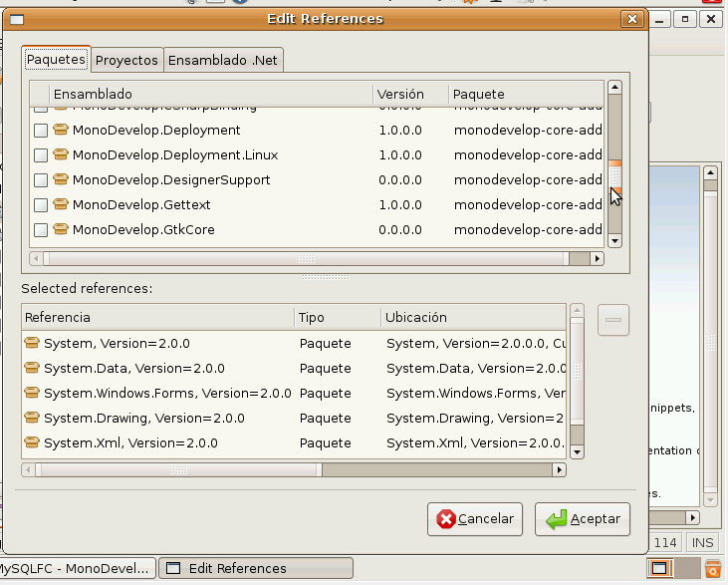The width and height of the screenshot is (728, 585).
Task: Click the System.Data reference icon
Action: (x=32, y=368)
